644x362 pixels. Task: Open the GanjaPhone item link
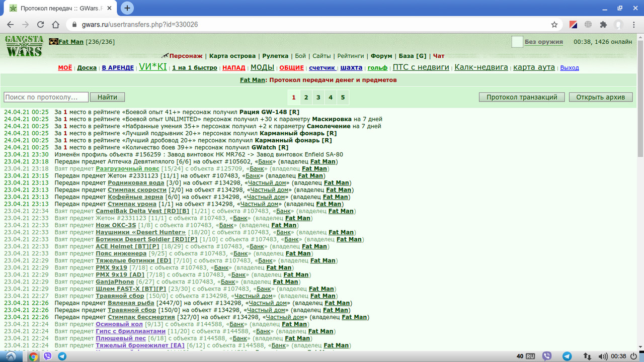point(115,282)
